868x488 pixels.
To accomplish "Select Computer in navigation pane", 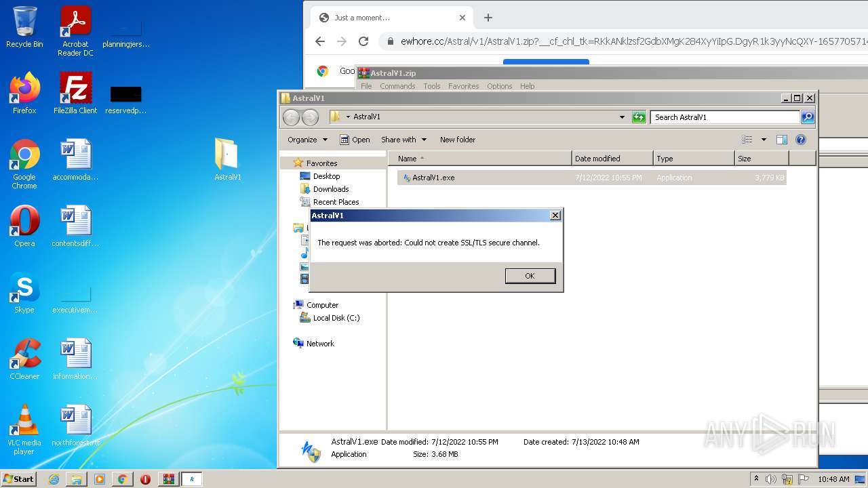I will [322, 305].
